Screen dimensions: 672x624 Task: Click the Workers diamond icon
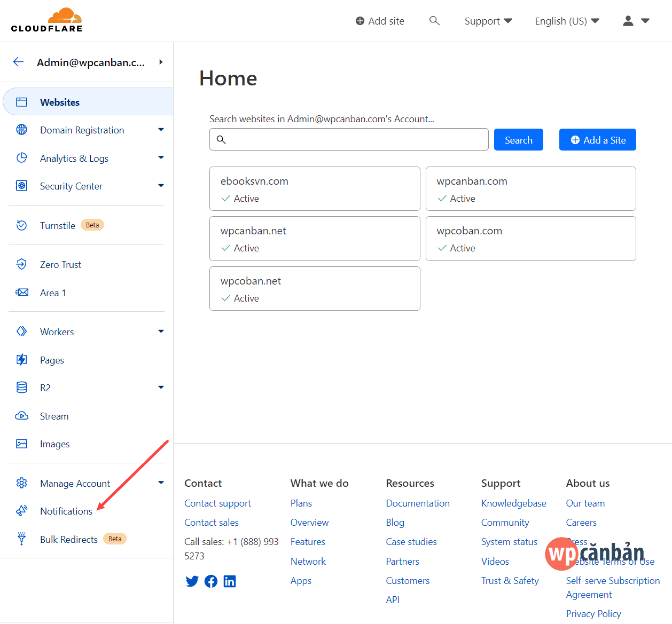tap(21, 331)
